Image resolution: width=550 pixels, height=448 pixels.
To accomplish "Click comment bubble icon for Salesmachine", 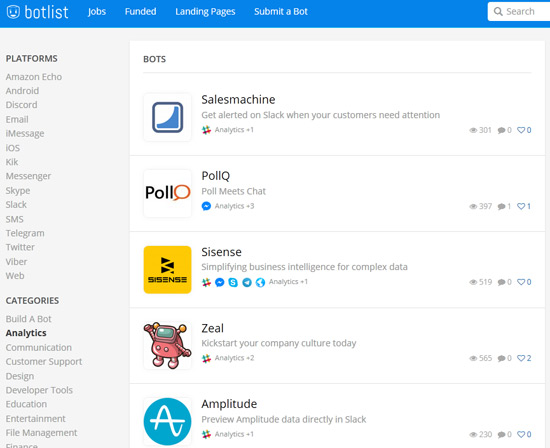I will pos(501,131).
